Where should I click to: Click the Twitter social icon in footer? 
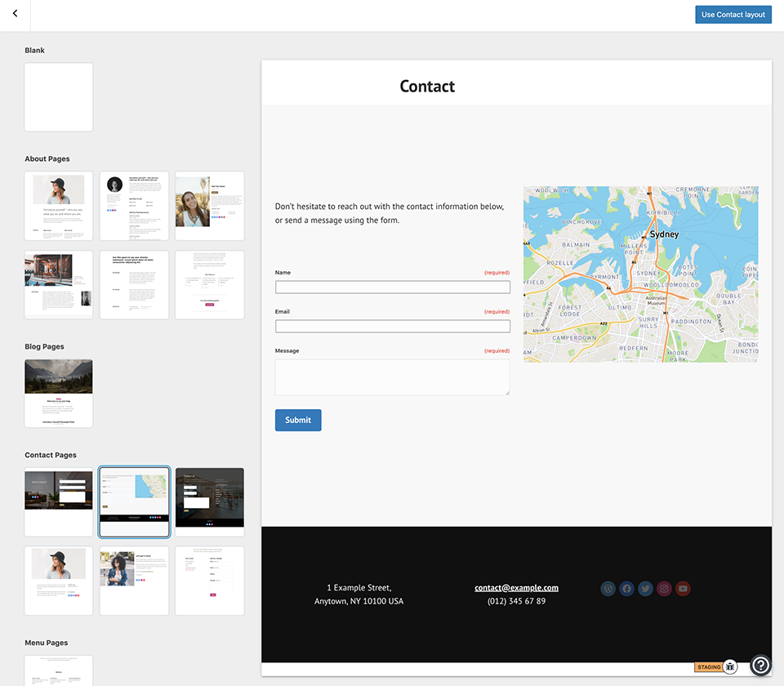coord(645,589)
